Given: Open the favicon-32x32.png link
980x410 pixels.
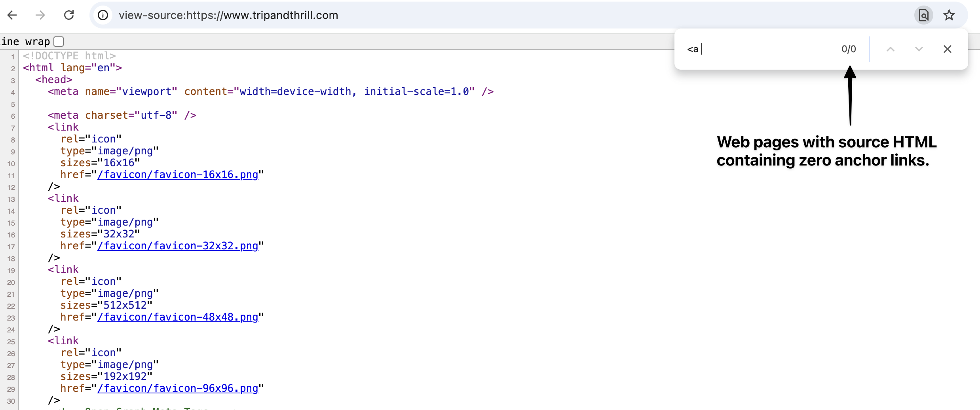Looking at the screenshot, I should 178,246.
